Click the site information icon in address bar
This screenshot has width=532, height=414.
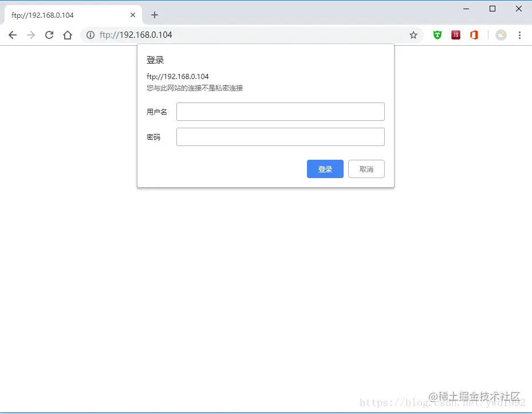point(90,34)
